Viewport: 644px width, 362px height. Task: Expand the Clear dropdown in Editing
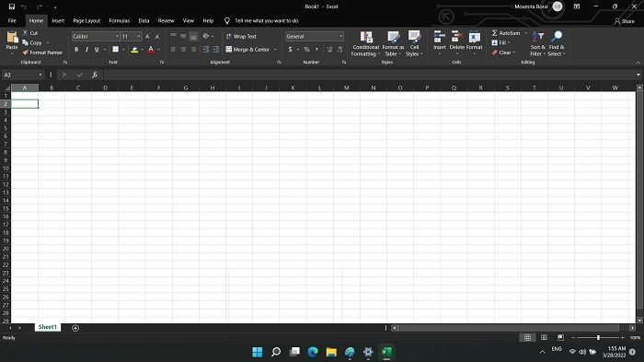[513, 53]
